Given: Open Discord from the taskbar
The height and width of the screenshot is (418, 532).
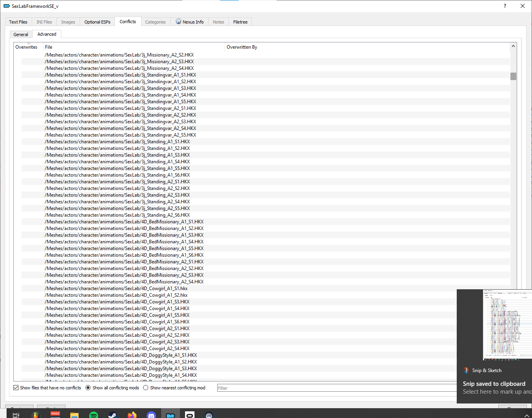Looking at the screenshot, I should (151, 415).
